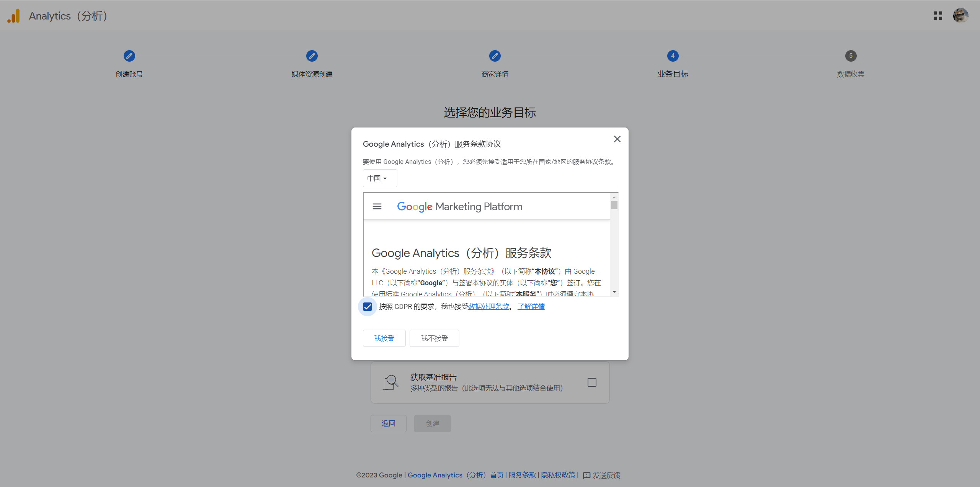Click the 媒体资源创建 step pencil icon
The image size is (980, 487).
coord(312,56)
